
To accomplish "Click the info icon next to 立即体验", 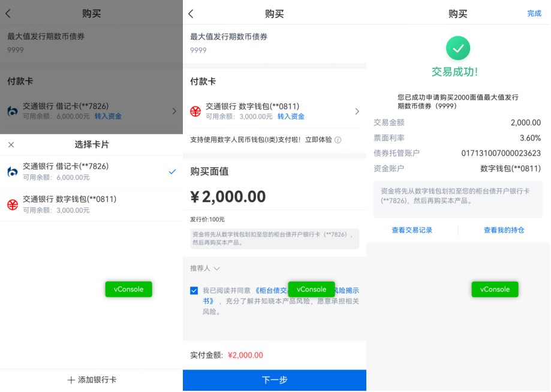I will click(x=338, y=140).
